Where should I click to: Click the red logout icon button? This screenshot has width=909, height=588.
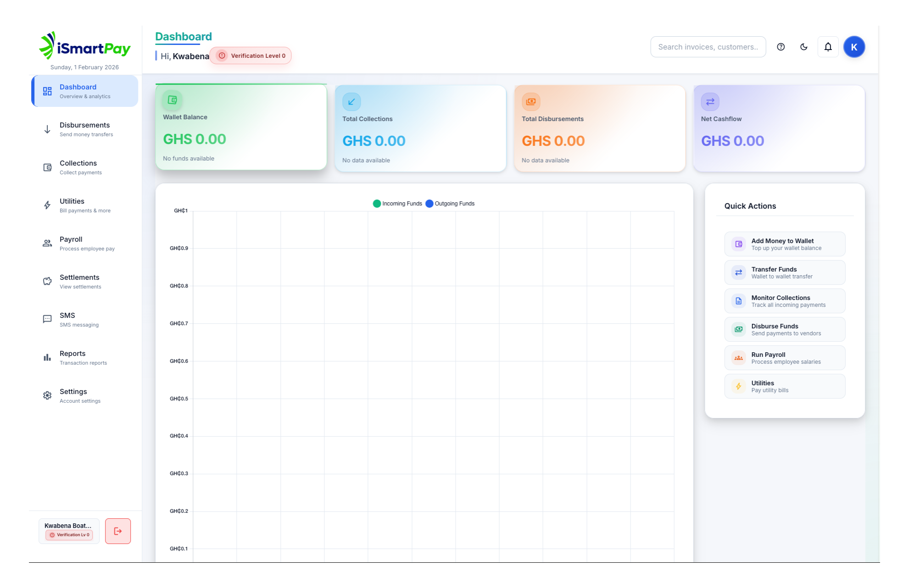[x=118, y=531]
